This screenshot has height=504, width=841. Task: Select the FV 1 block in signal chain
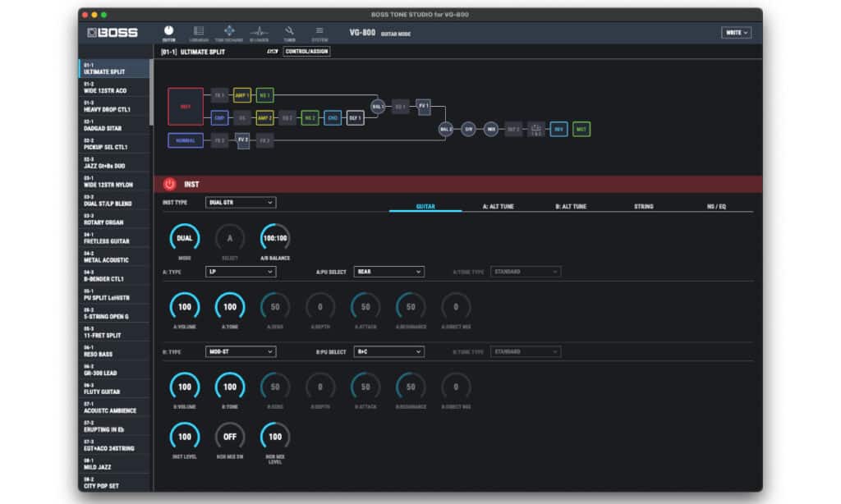[x=423, y=107]
